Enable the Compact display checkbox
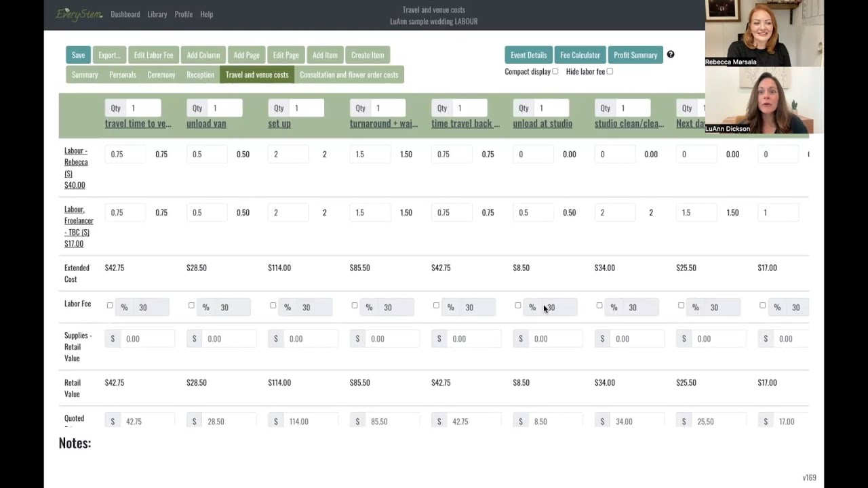 tap(555, 71)
